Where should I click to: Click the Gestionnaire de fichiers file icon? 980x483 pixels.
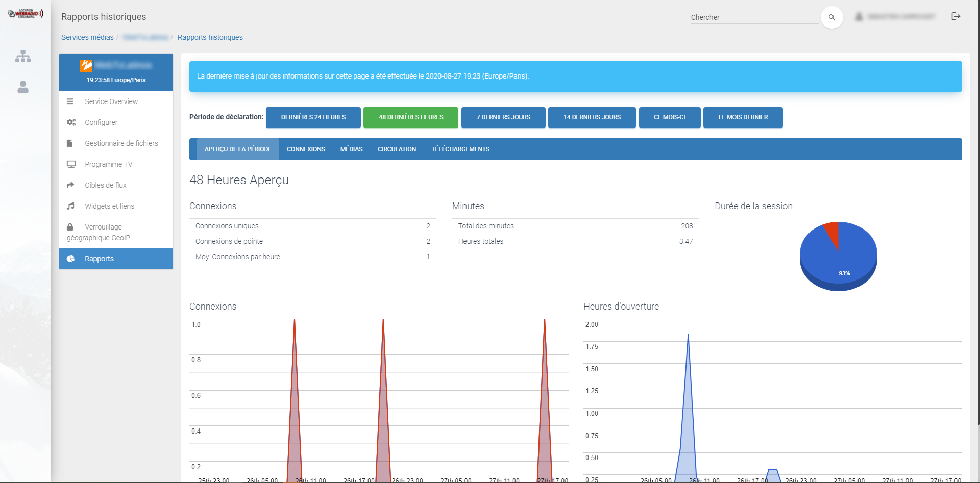pyautogui.click(x=70, y=143)
